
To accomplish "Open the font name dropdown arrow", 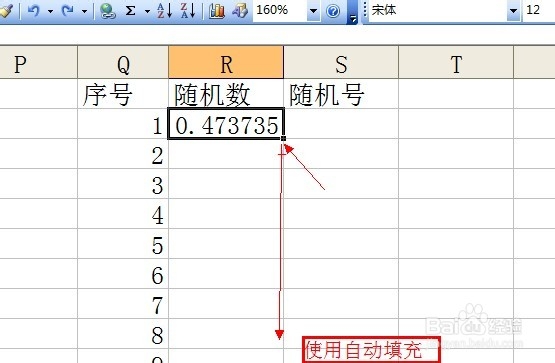I will click(513, 11).
